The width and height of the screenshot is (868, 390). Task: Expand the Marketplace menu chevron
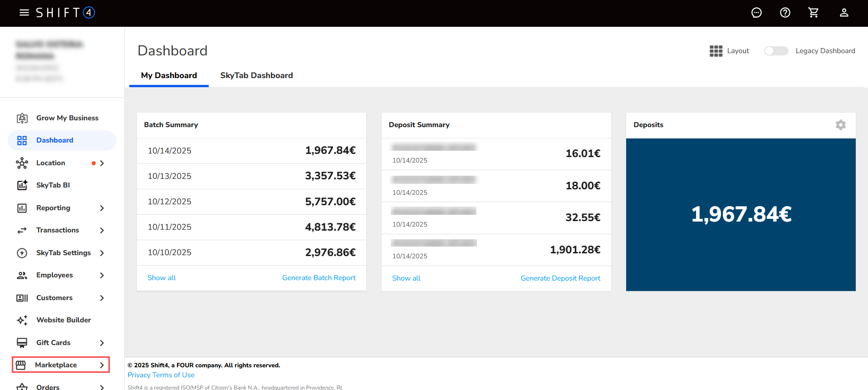[102, 365]
